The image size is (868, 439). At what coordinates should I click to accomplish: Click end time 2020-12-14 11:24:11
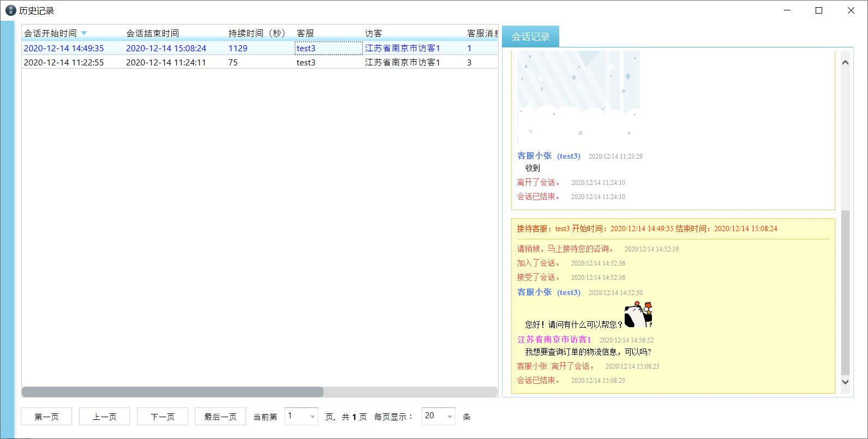(x=166, y=62)
